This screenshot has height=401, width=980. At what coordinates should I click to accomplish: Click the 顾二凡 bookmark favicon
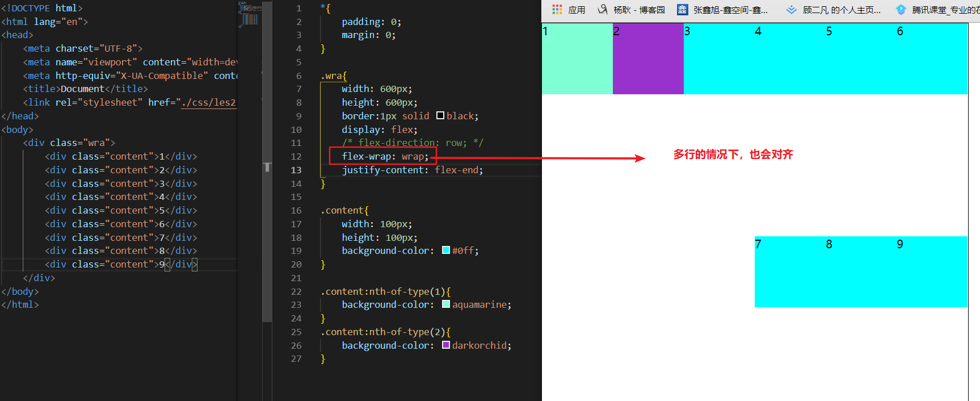(792, 10)
